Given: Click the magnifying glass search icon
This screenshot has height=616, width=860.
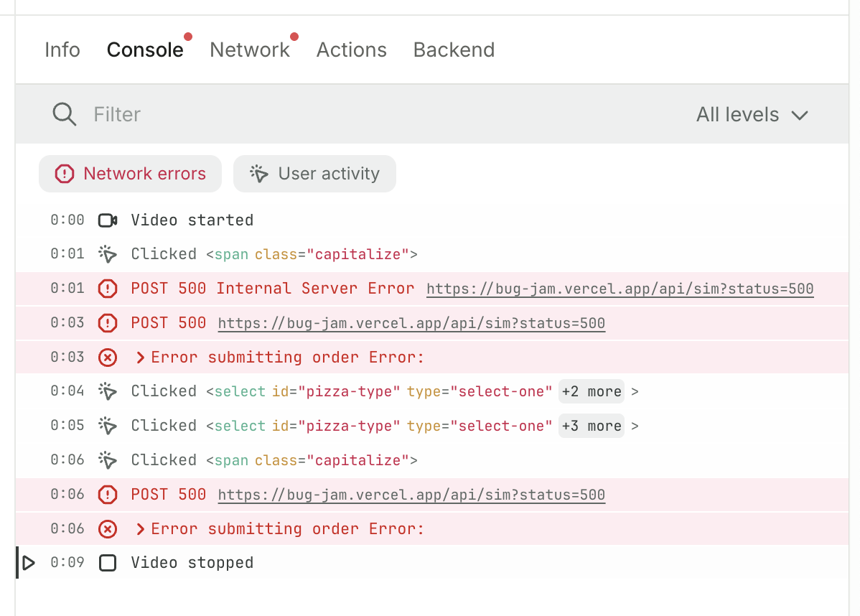Looking at the screenshot, I should pyautogui.click(x=64, y=115).
